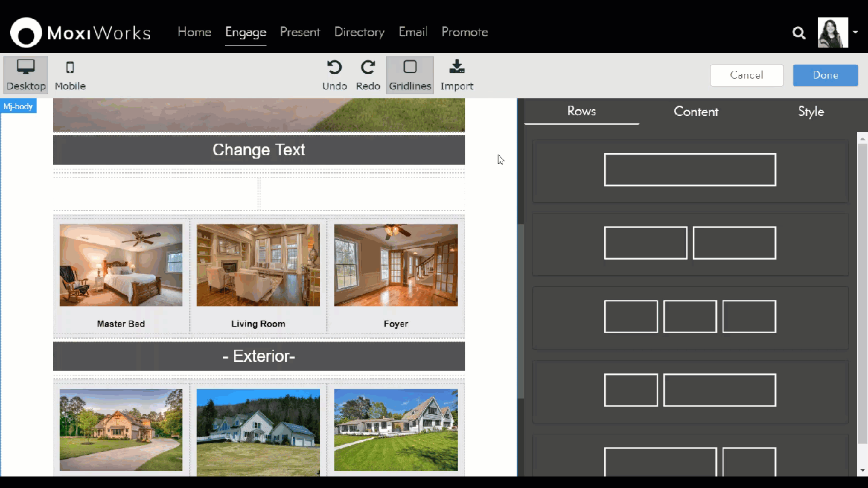Toggle Gridlines display

(410, 74)
